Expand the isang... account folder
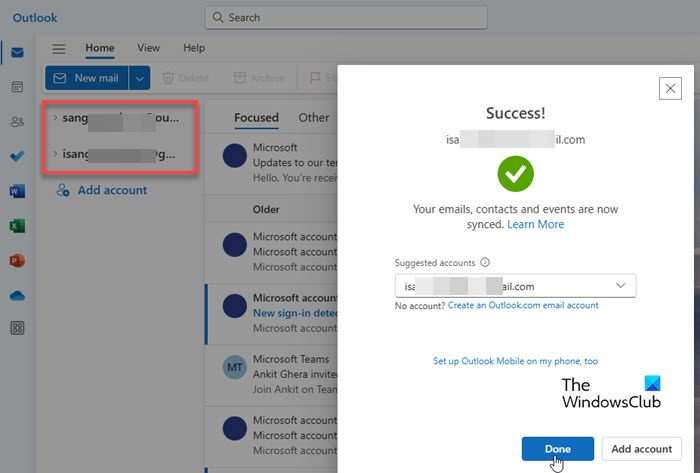Image resolution: width=700 pixels, height=473 pixels. [55, 154]
